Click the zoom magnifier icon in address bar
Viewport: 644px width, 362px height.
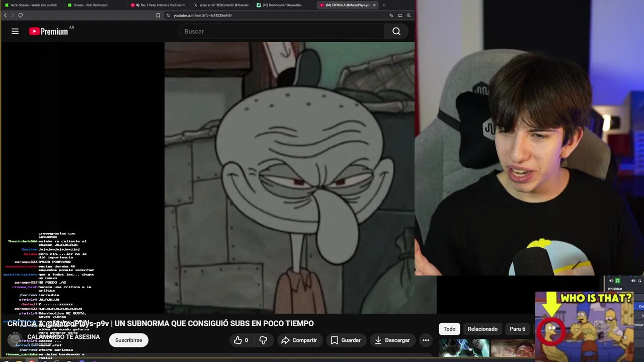coord(409,15)
